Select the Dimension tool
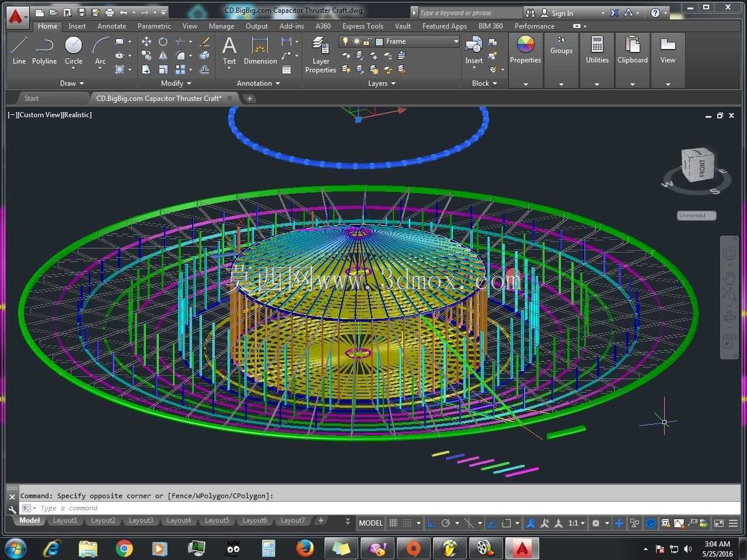 tap(260, 50)
